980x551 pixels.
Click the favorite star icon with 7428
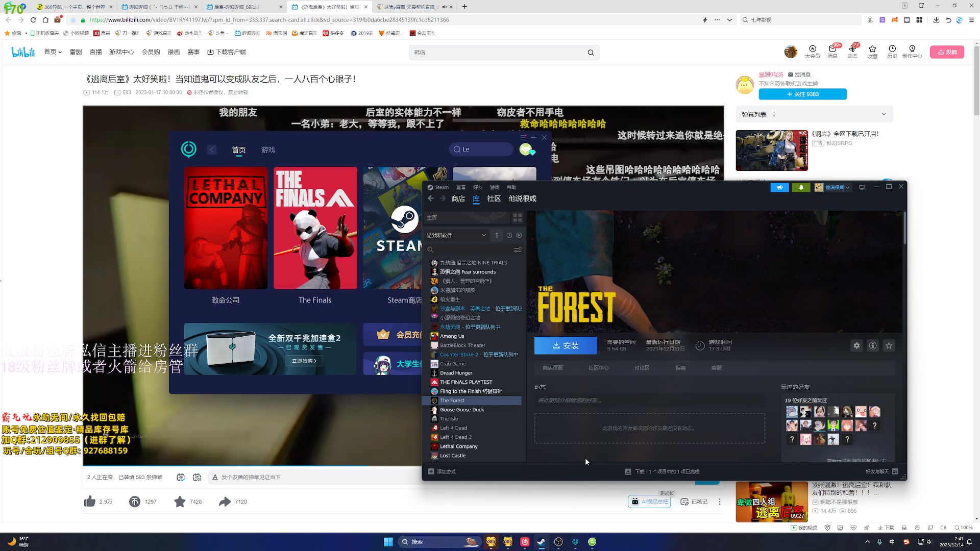(x=180, y=502)
